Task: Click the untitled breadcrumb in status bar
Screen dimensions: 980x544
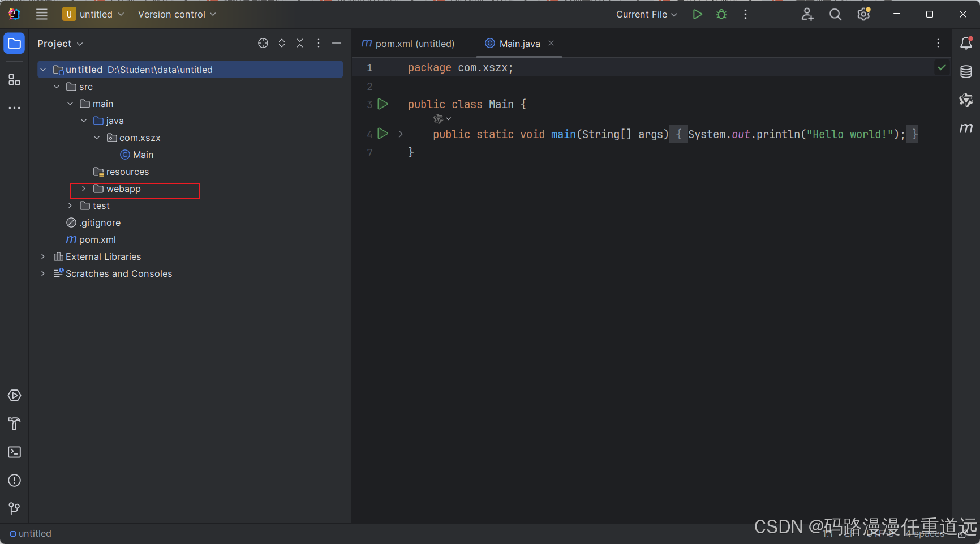Action: click(31, 533)
